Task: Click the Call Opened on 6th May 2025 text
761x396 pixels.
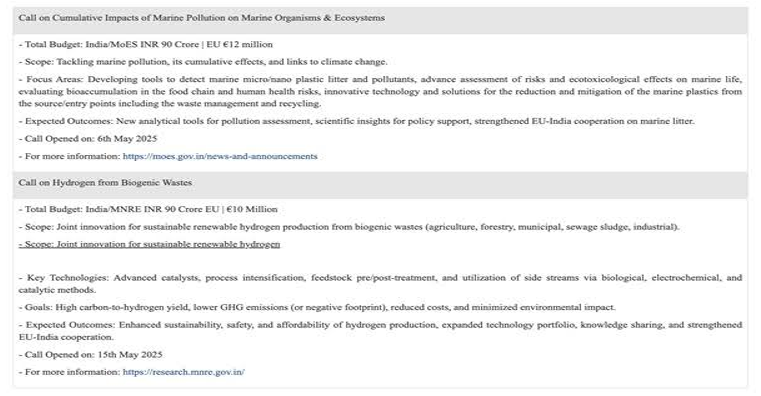Action: tap(88, 139)
